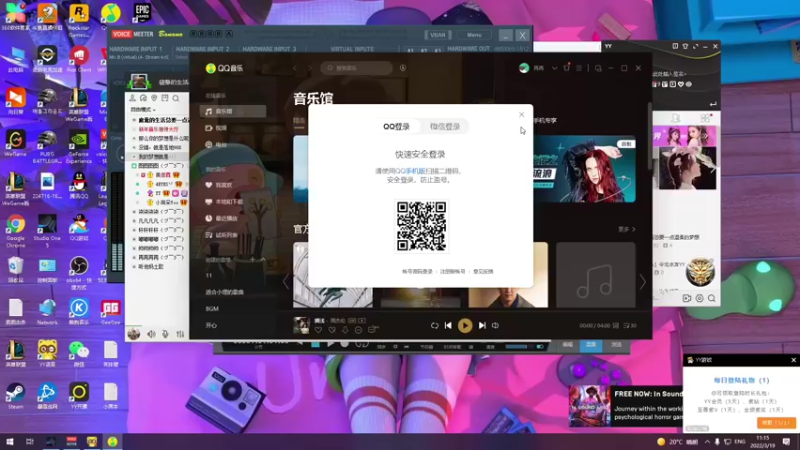This screenshot has height=450, width=800.
Task: Toggle the repeat playback mode icon
Action: tap(434, 326)
